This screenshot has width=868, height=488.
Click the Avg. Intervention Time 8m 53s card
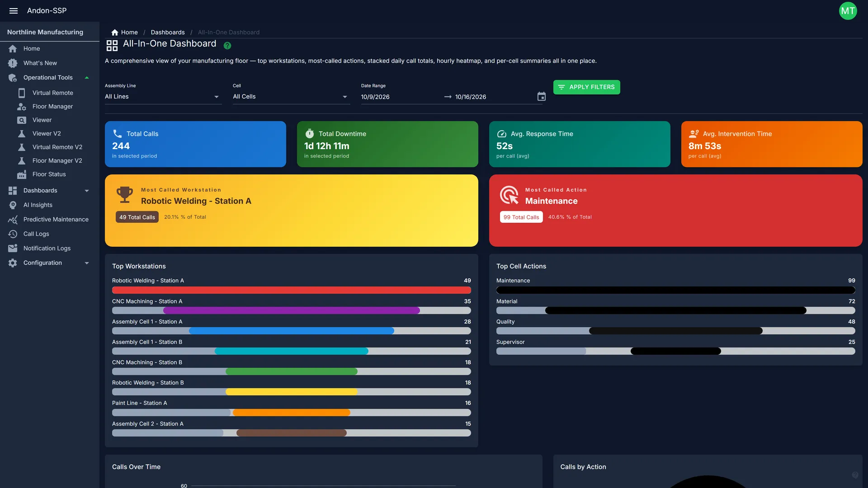[x=772, y=144]
